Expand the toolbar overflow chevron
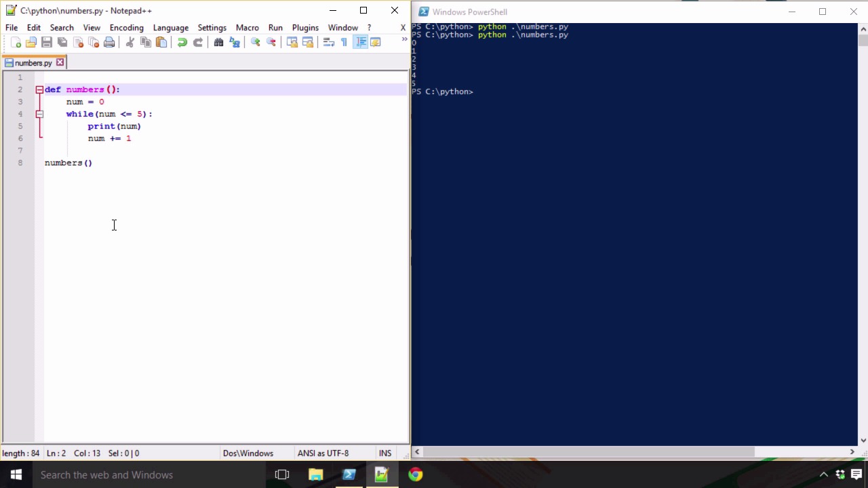Screen dimensions: 868x488 click(404, 39)
